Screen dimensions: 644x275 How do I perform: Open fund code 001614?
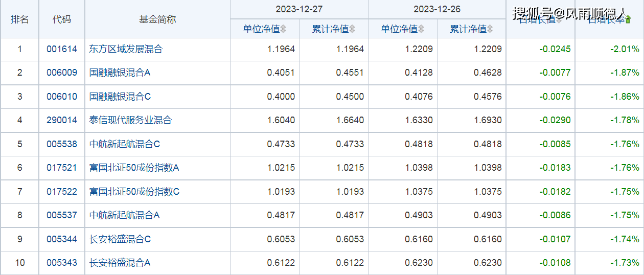tap(62, 50)
